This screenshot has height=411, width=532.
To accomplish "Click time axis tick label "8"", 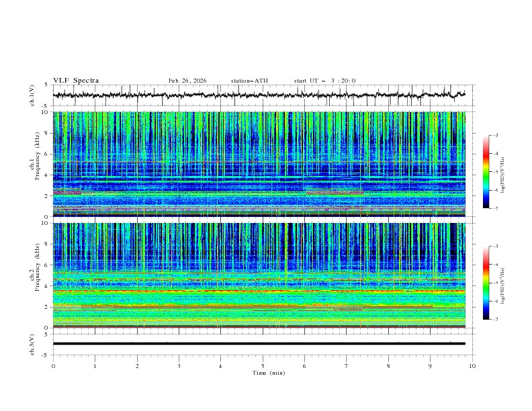I will 388,366.
